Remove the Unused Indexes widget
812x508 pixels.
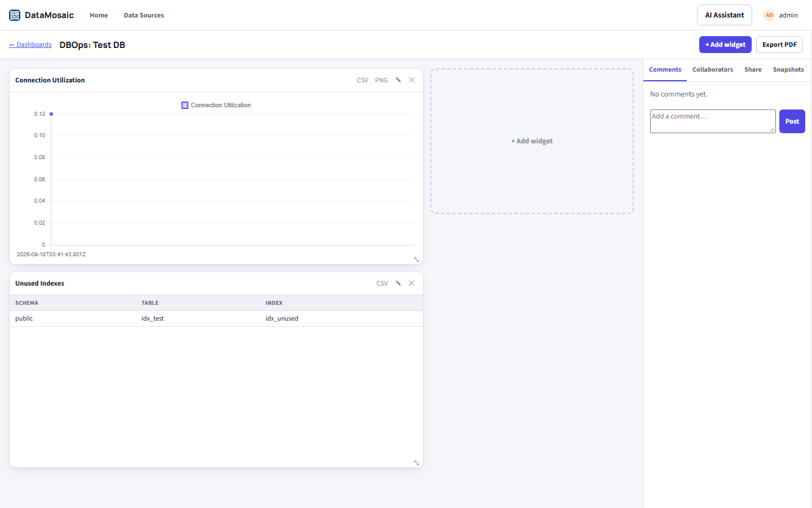[412, 283]
